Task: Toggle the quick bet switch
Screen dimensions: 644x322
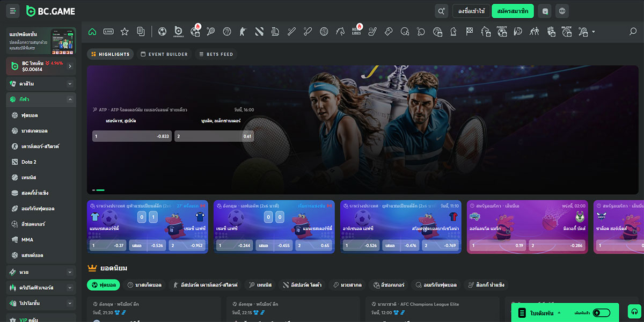Action: [601, 313]
